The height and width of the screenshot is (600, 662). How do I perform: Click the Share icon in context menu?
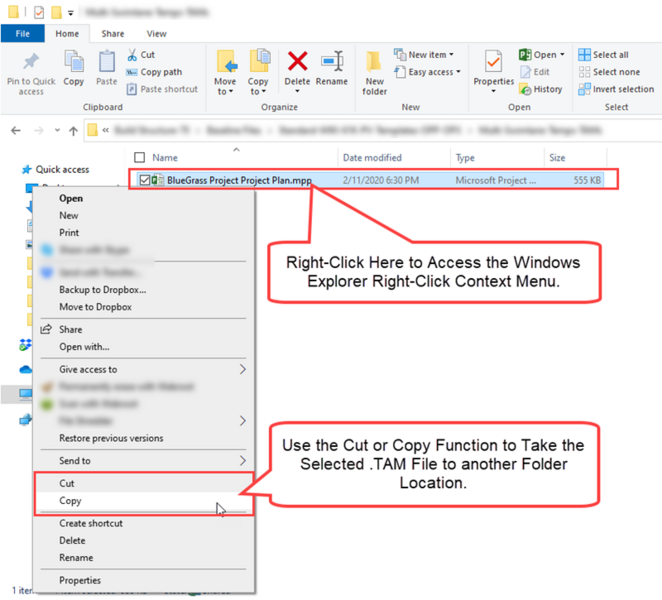tap(46, 329)
